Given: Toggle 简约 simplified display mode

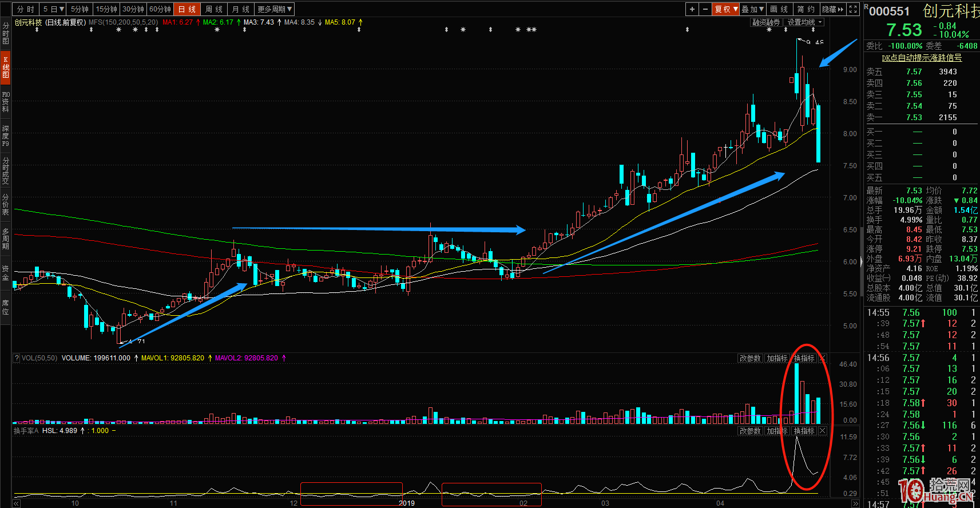Looking at the screenshot, I should coord(806,9).
